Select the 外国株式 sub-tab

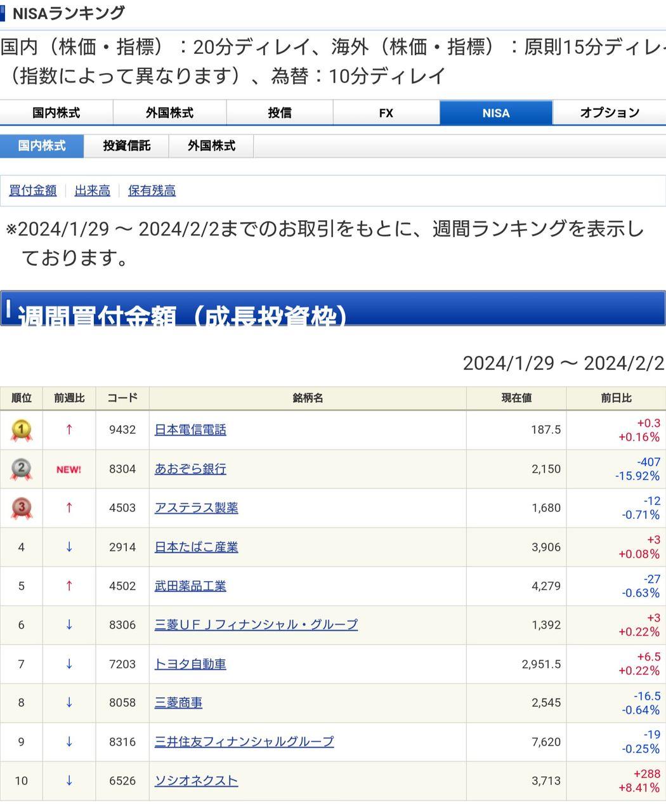pos(211,145)
